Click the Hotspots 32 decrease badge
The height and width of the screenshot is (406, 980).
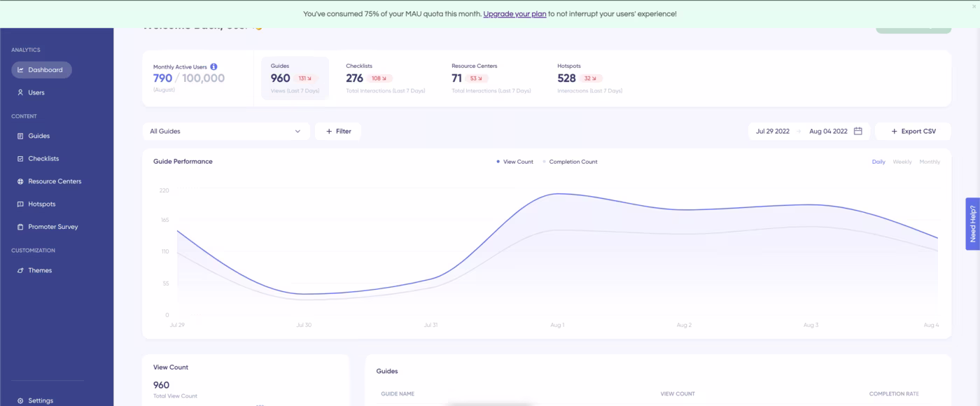coord(591,78)
